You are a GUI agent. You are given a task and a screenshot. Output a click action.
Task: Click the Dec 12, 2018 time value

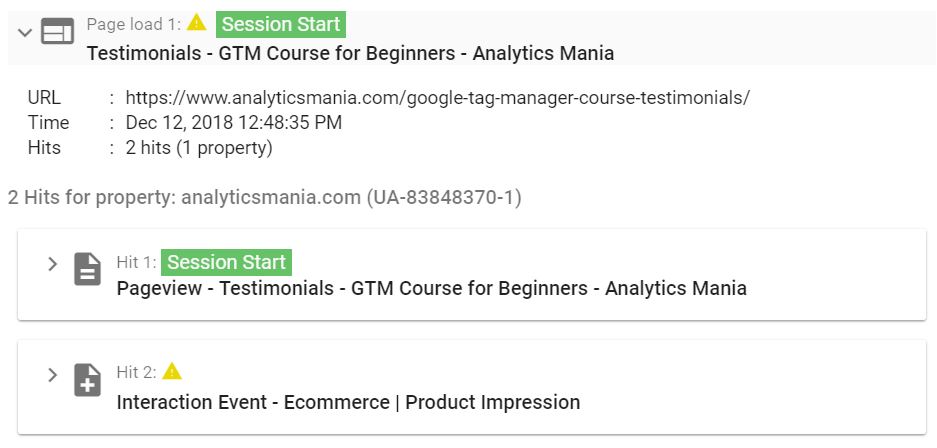tap(234, 122)
